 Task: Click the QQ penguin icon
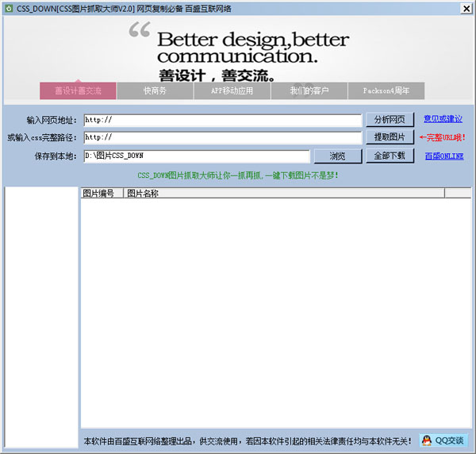tap(427, 441)
